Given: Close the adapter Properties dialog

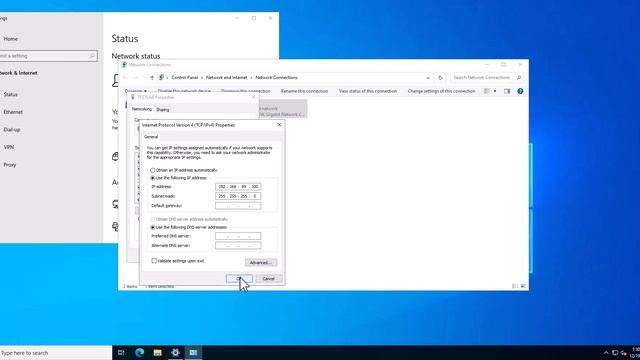Looking at the screenshot, I should click(253, 97).
